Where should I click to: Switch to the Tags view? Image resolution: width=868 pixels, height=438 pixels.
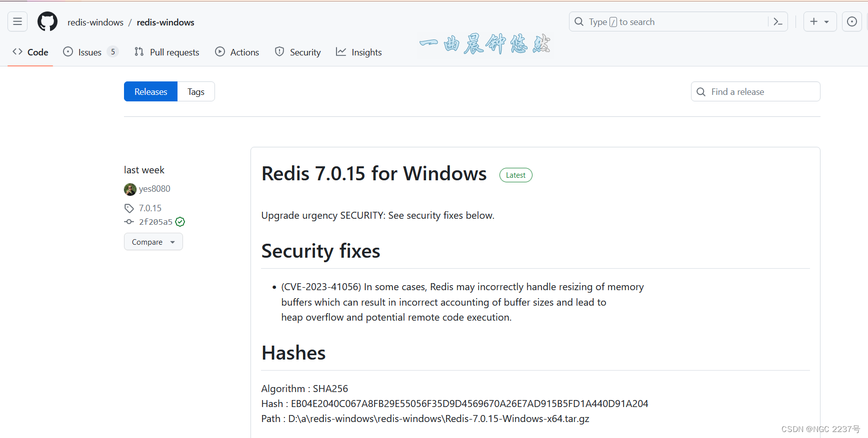tap(196, 91)
